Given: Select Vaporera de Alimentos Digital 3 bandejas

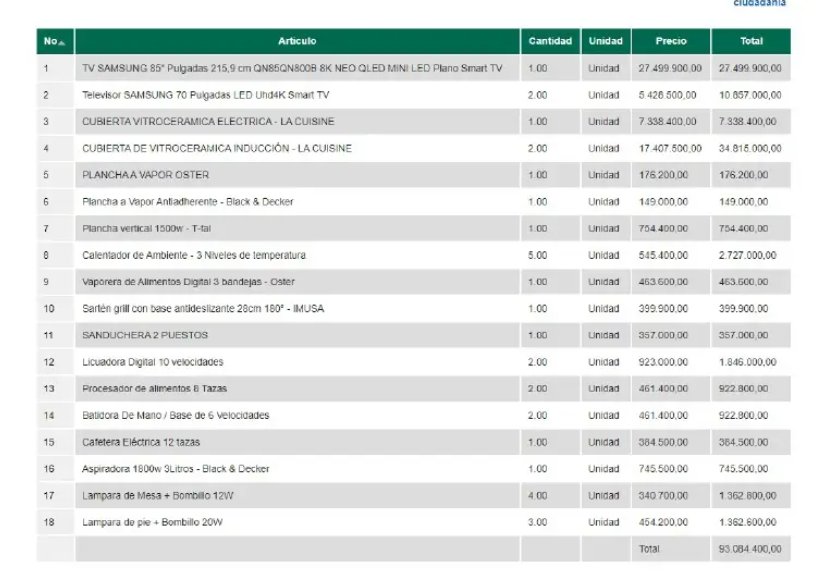Looking at the screenshot, I should [188, 282].
